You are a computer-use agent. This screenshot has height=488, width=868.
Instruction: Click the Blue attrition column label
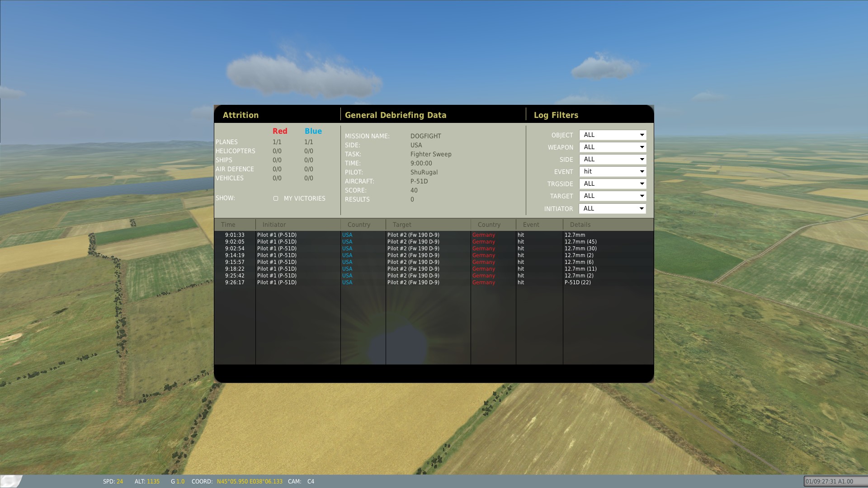coord(313,131)
